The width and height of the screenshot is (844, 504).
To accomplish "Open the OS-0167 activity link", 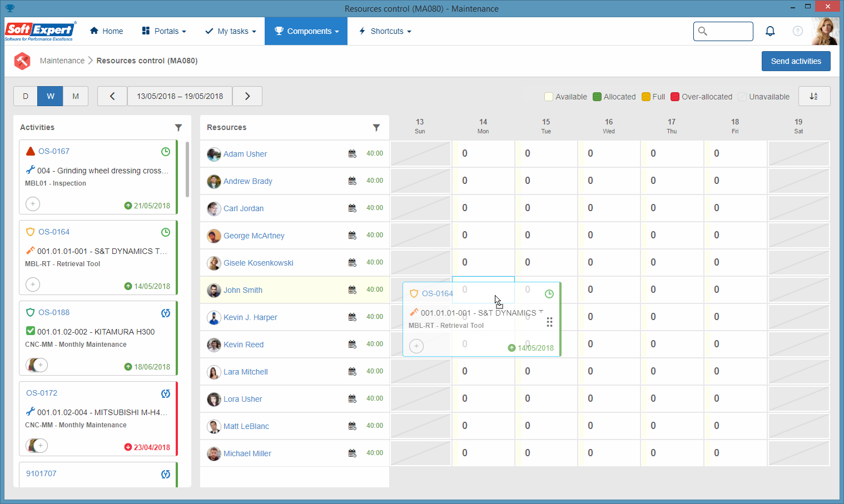I will click(x=54, y=151).
